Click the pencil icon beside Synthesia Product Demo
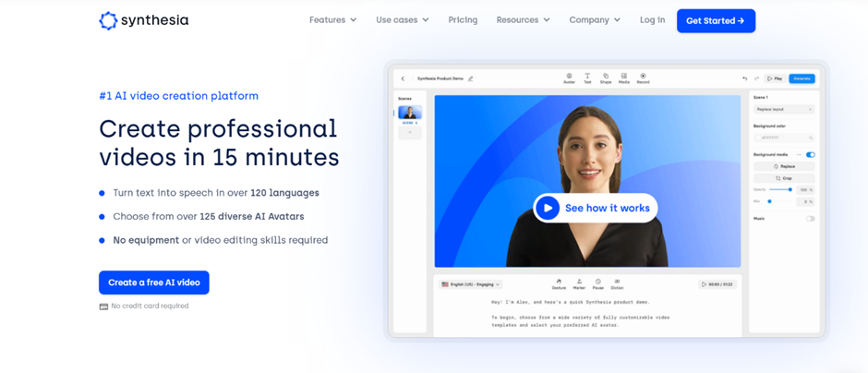The width and height of the screenshot is (868, 373). tap(471, 78)
